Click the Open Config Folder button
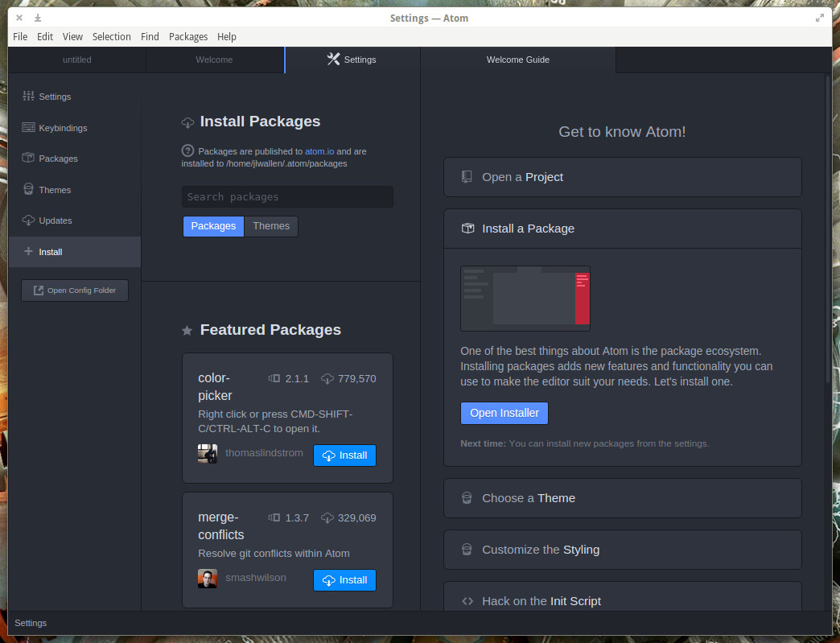The image size is (840, 643). pos(75,291)
